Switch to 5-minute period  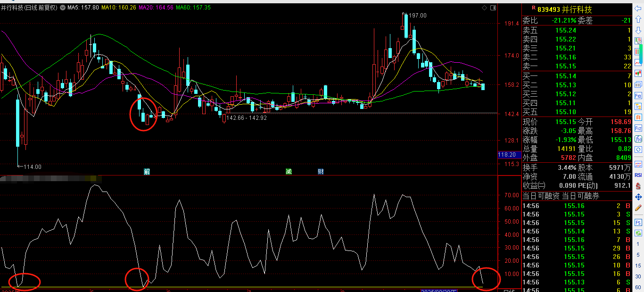[x=639, y=255]
